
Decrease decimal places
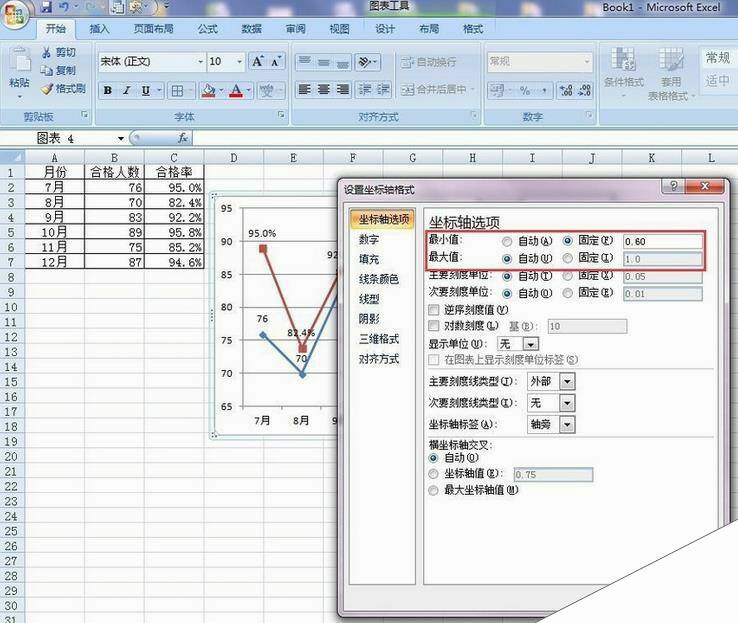click(x=584, y=90)
